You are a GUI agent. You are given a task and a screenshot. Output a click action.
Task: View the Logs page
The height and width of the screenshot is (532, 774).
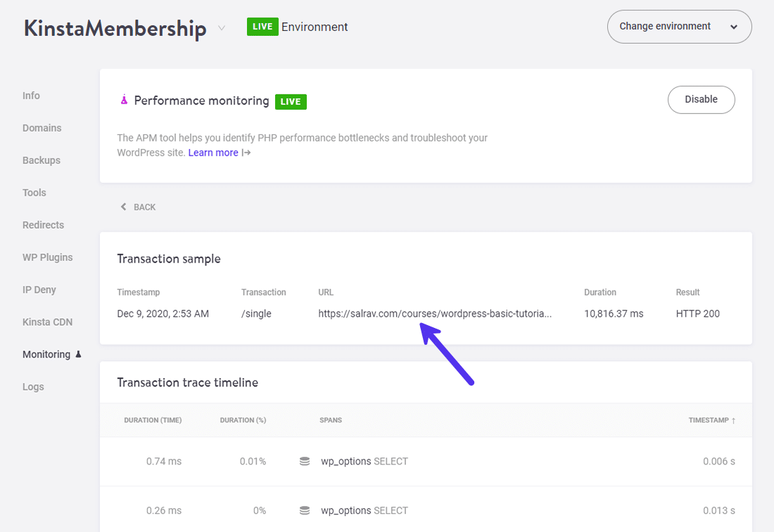33,387
